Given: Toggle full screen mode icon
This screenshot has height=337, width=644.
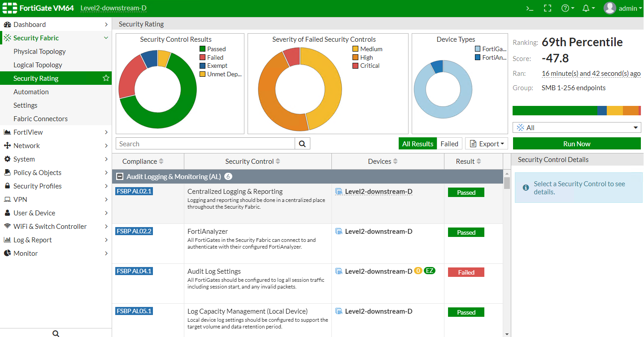Looking at the screenshot, I should tap(547, 8).
